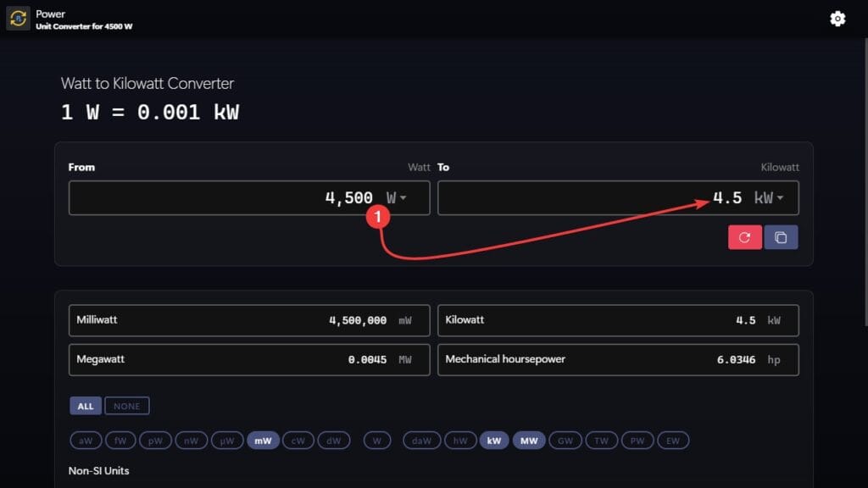Click the copy result button
The image size is (868, 488).
[781, 237]
